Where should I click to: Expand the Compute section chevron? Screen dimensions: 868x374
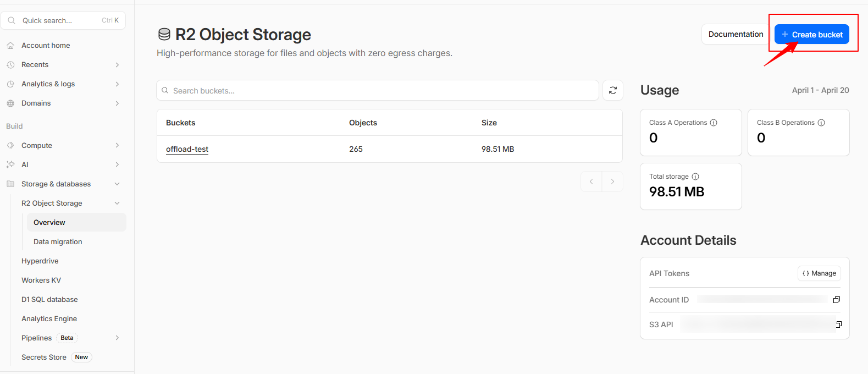pos(117,145)
